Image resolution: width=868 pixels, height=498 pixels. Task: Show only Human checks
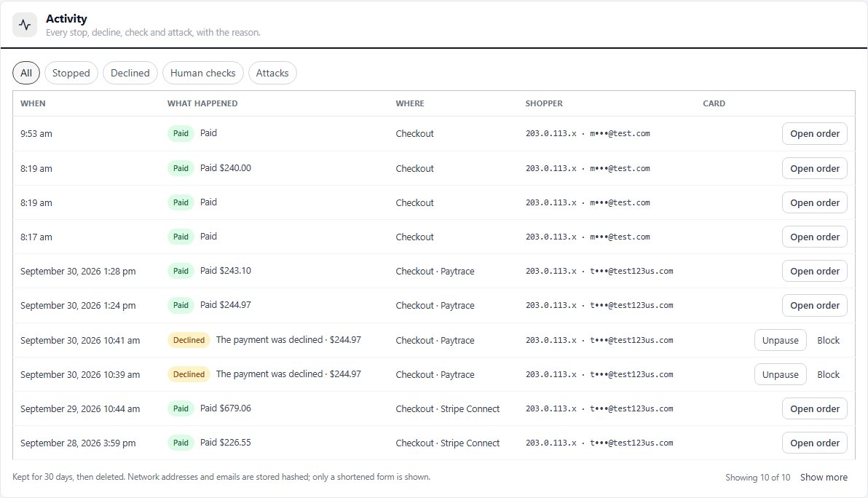pyautogui.click(x=202, y=73)
